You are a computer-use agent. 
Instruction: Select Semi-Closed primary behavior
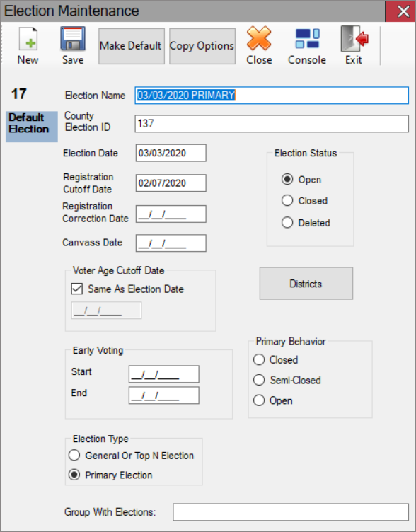click(259, 380)
